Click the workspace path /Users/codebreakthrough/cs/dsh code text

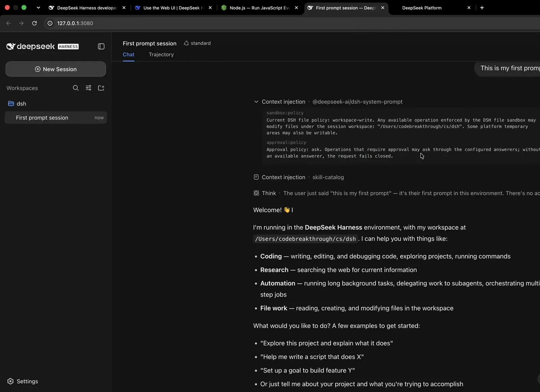[305, 239]
